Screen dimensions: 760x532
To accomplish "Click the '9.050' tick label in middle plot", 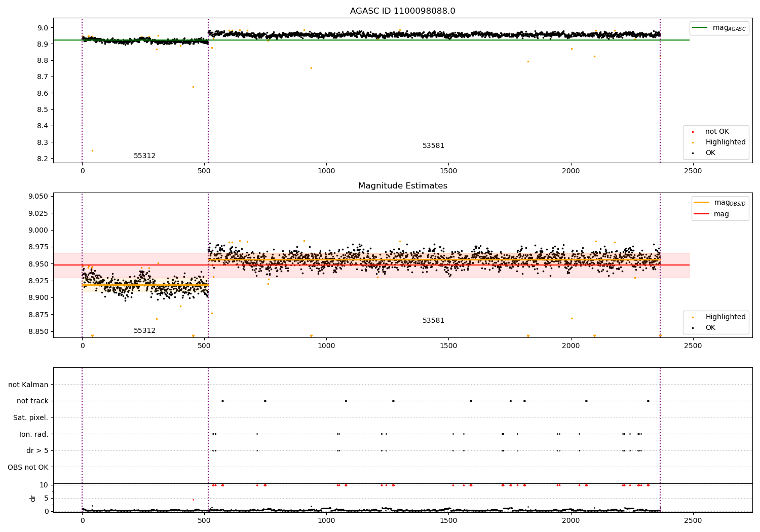I will 38,196.
